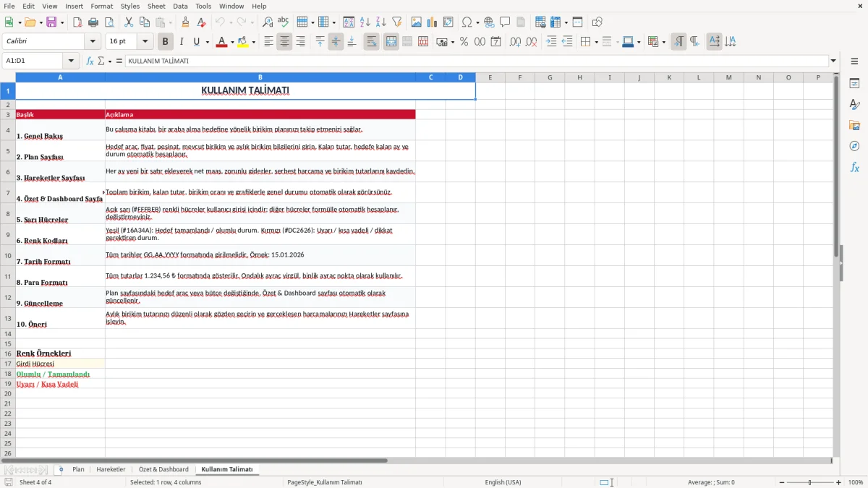Open the sidebar Navigator
868x488 pixels.
tap(854, 147)
